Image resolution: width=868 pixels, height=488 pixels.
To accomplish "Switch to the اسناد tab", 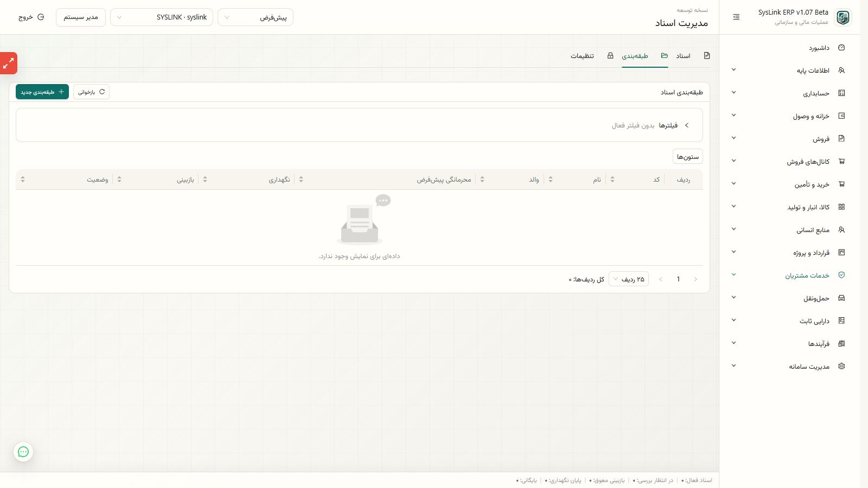I will [683, 56].
